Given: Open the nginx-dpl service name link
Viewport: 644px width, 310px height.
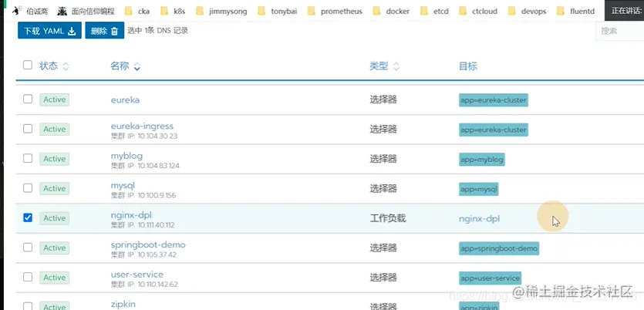Looking at the screenshot, I should (131, 215).
